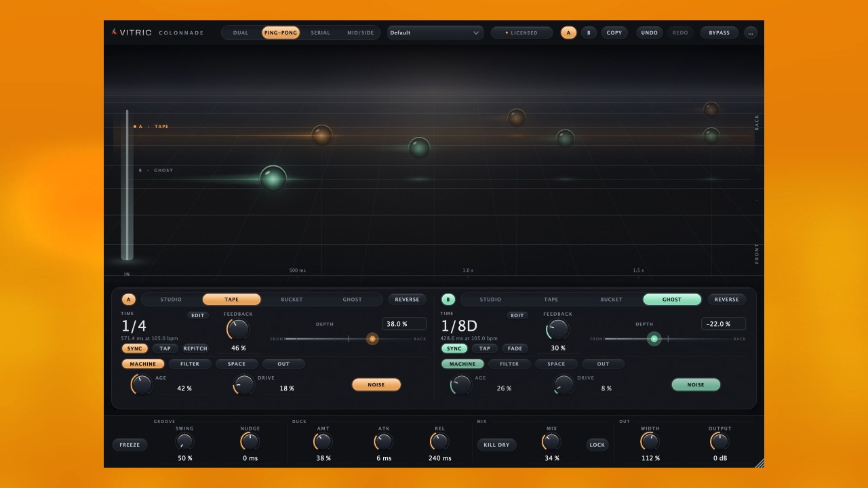Toggle the orange Noise button in delay A

coord(376,385)
